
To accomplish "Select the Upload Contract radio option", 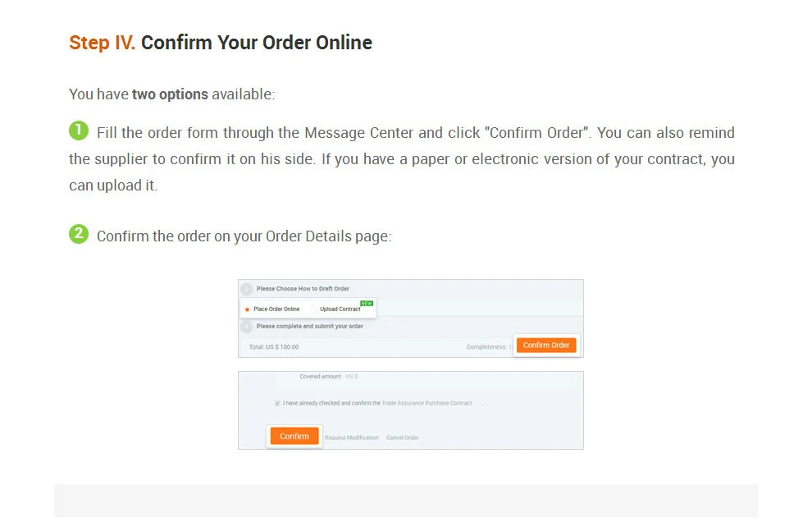I will pyautogui.click(x=314, y=309).
